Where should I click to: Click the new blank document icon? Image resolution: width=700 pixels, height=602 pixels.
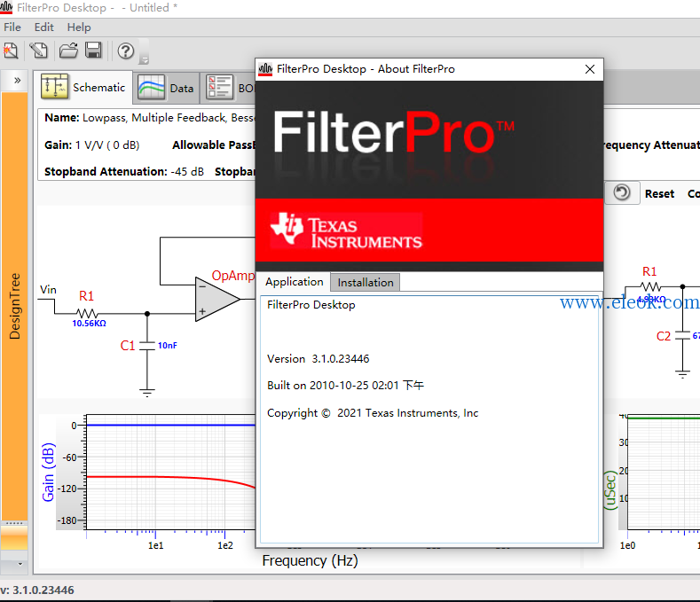click(x=39, y=51)
